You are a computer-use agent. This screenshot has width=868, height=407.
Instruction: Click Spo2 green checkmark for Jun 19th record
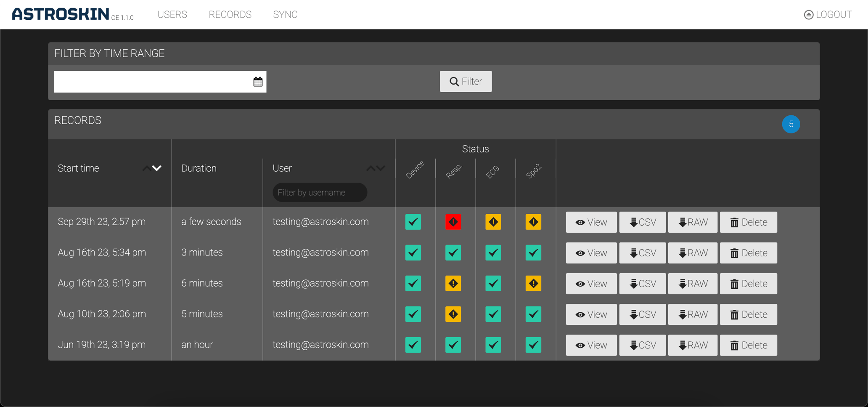[x=533, y=345]
